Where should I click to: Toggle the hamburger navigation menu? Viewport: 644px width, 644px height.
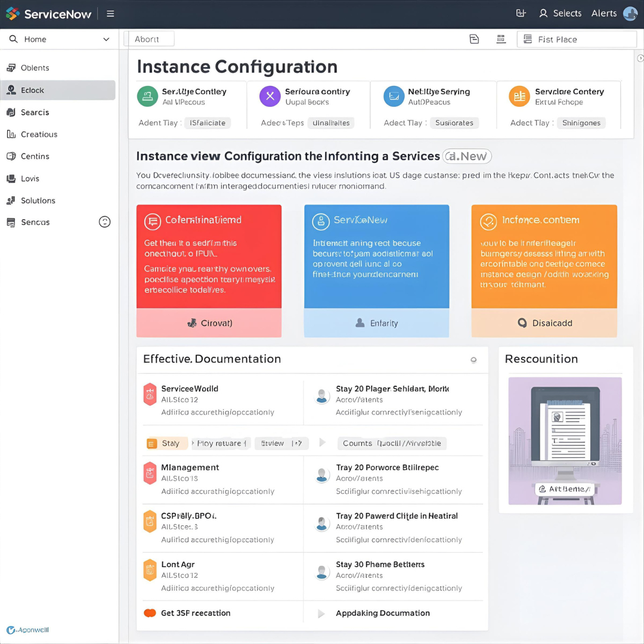[110, 14]
